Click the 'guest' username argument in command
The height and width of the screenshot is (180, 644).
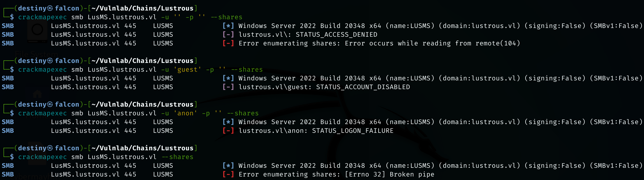coord(187,70)
